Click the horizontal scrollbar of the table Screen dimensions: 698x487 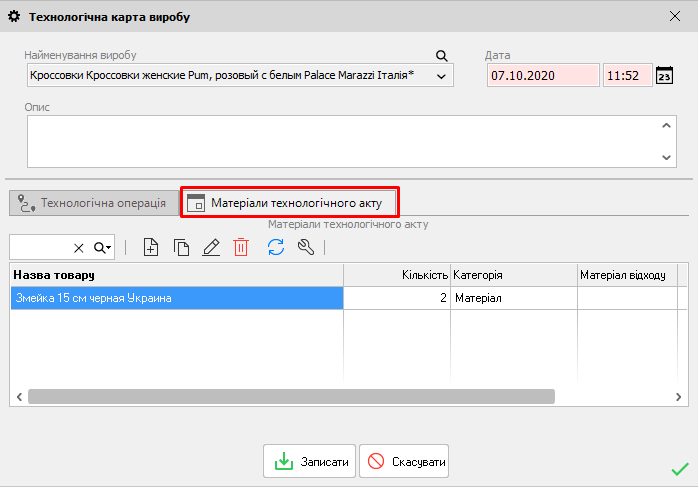pos(290,396)
